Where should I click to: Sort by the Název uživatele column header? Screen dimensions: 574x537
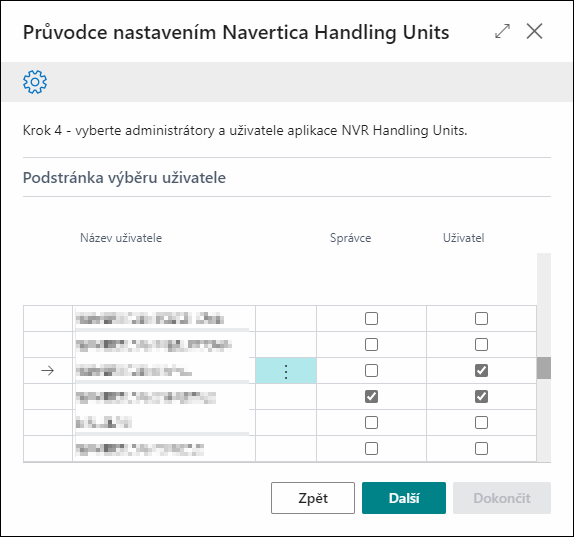point(121,238)
